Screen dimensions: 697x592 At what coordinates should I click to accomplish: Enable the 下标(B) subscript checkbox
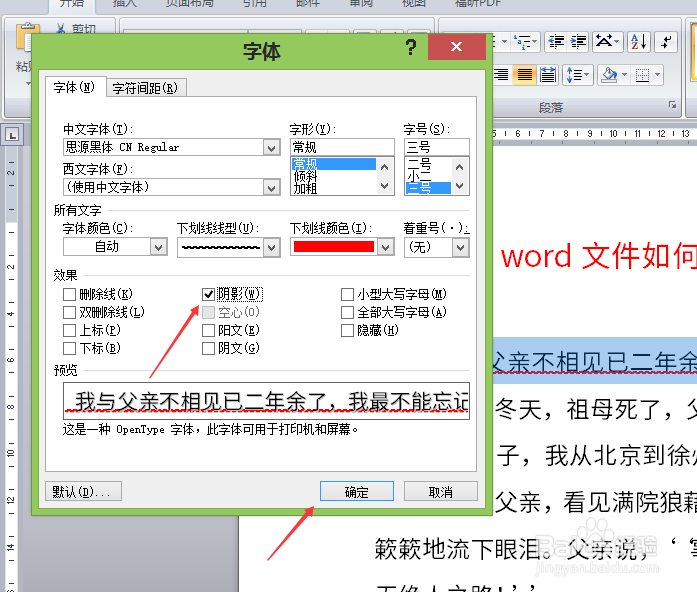click(69, 348)
